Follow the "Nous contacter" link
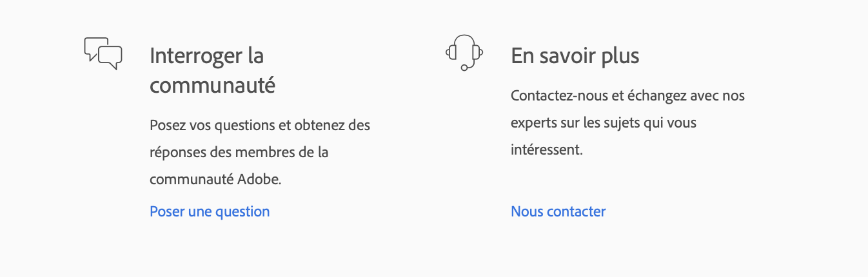868x277 pixels. click(x=558, y=211)
